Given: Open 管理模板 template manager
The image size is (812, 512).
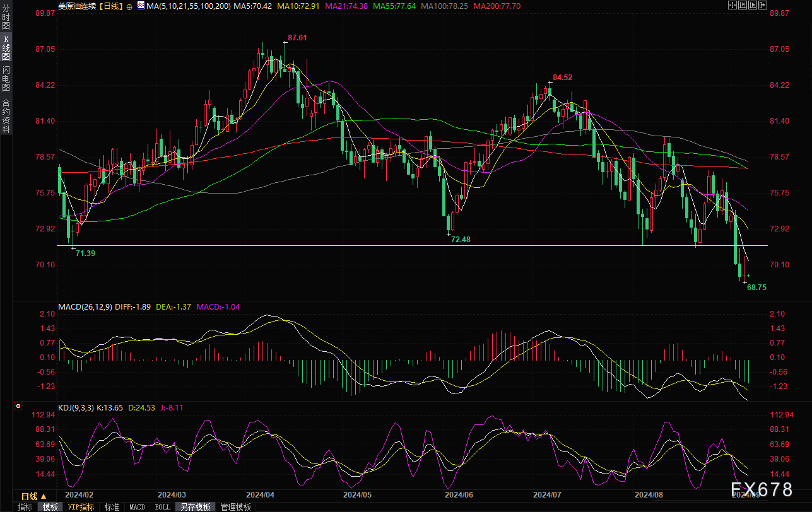Looking at the screenshot, I should click(x=235, y=507).
